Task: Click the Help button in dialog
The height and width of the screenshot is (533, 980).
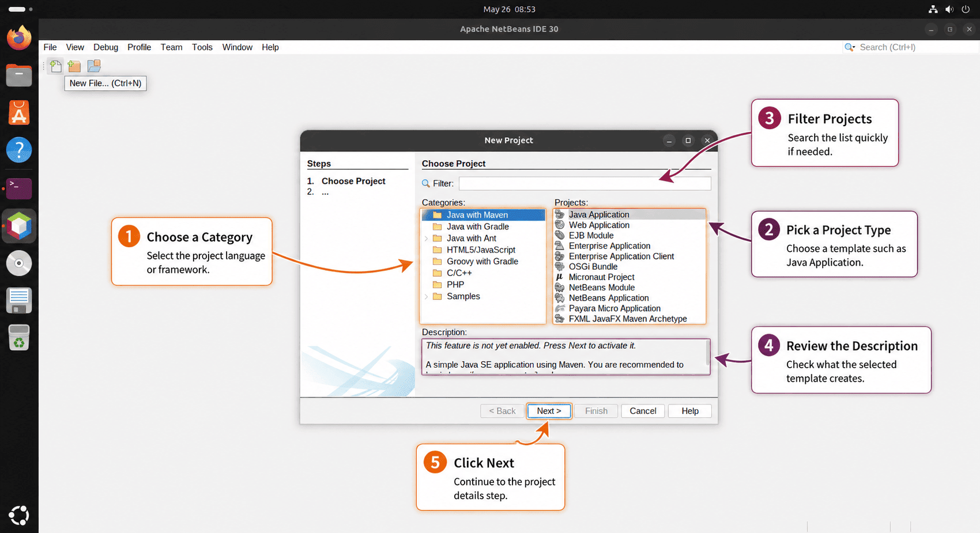Action: 690,411
